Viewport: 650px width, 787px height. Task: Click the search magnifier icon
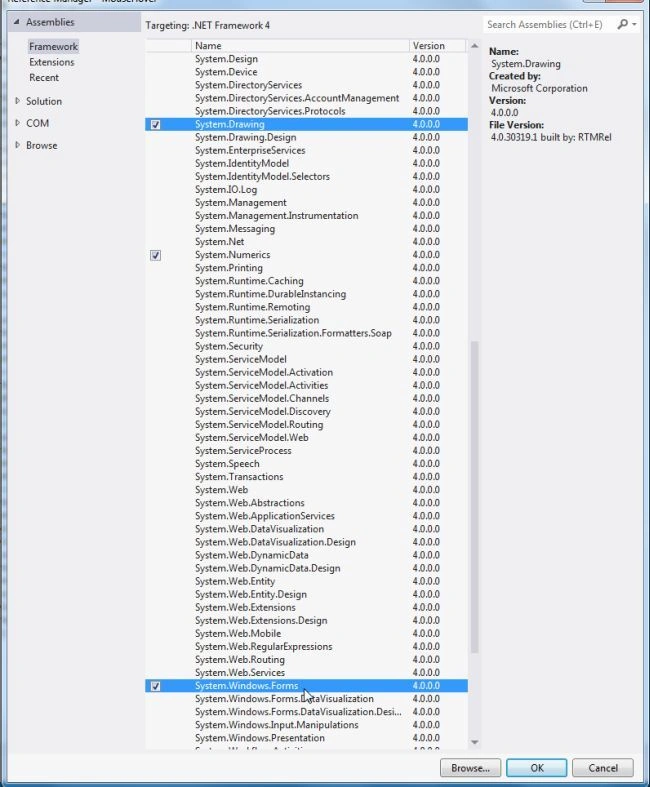(x=622, y=24)
